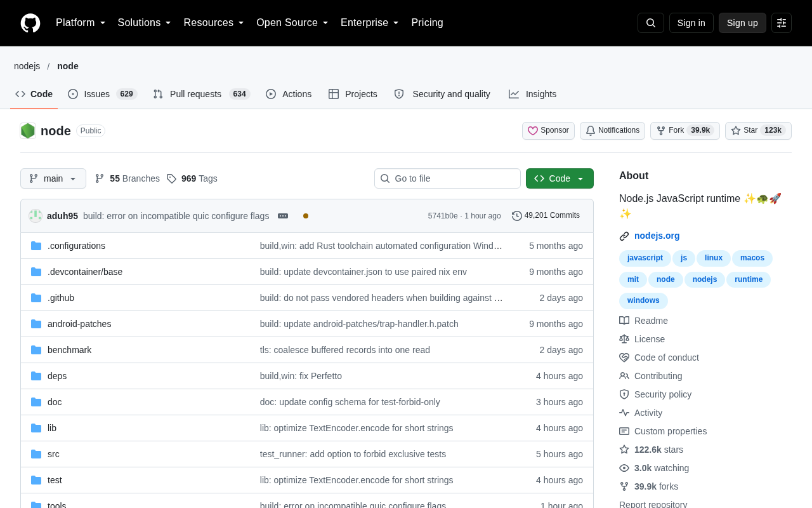Click the .devcontainer/base folder icon
The width and height of the screenshot is (812, 508).
(x=36, y=272)
